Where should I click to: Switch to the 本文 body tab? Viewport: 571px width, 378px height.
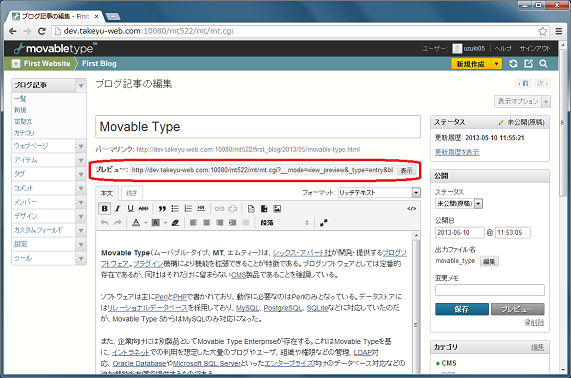click(107, 193)
